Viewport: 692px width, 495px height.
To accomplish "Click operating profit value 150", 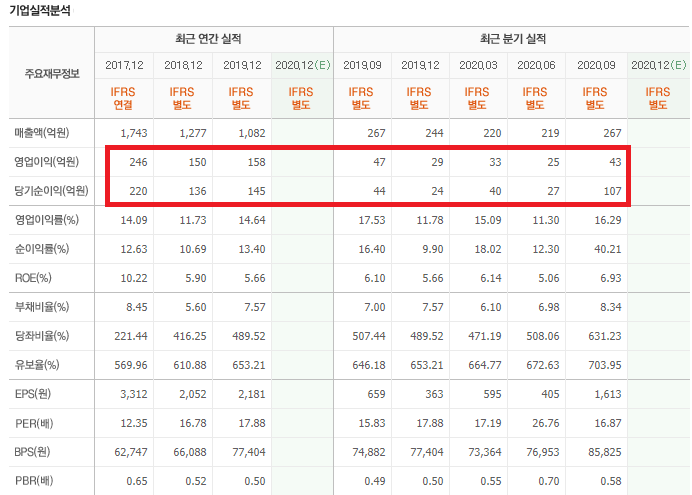I will [197, 162].
